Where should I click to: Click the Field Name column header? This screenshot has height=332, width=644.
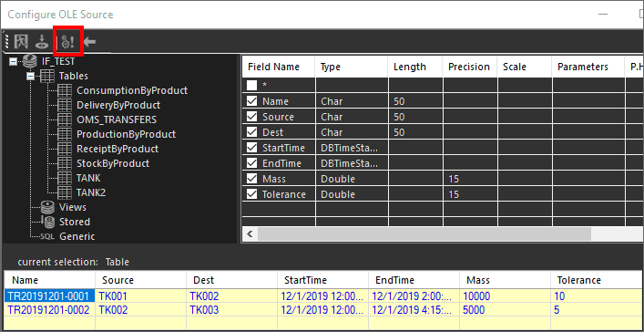pos(279,67)
